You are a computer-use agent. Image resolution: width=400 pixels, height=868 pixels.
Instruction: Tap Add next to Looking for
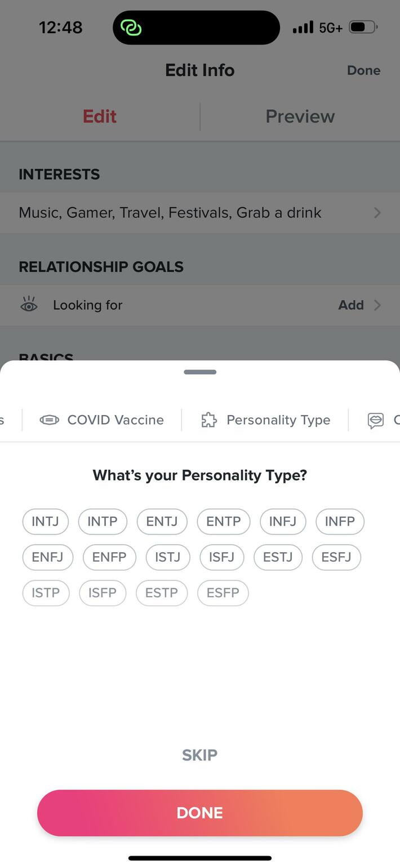pos(350,305)
